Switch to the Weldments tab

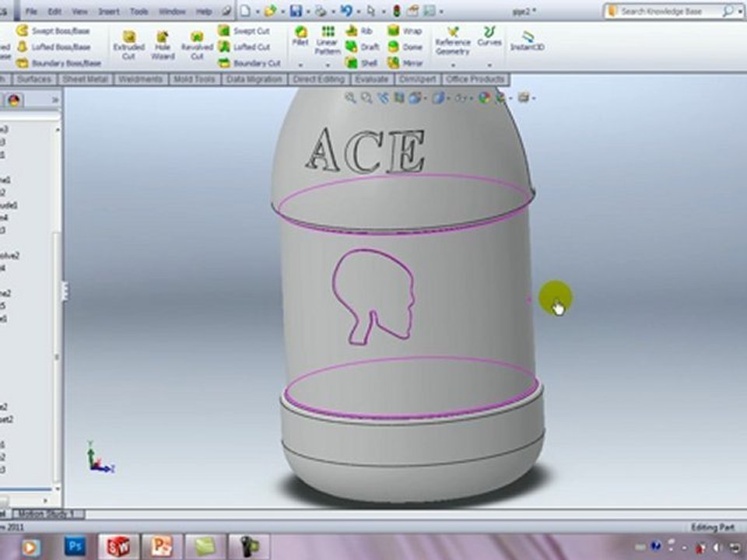pyautogui.click(x=140, y=79)
